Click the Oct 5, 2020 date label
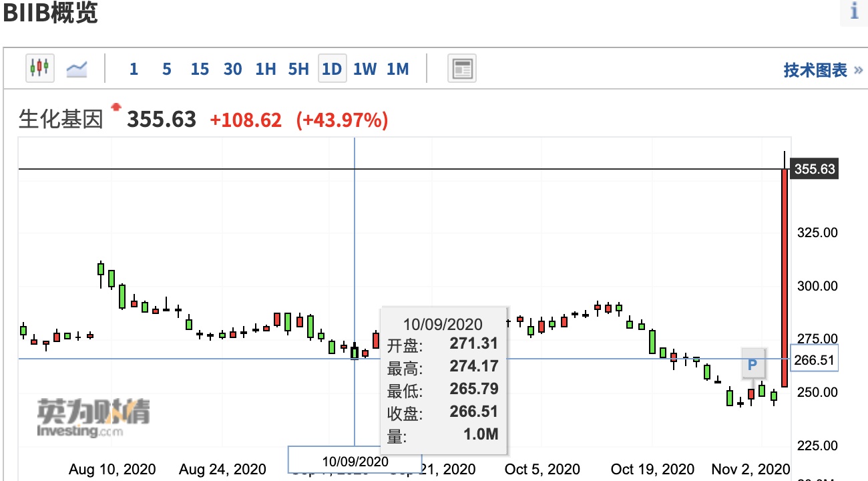Viewport: 868px width, 481px height. click(542, 469)
